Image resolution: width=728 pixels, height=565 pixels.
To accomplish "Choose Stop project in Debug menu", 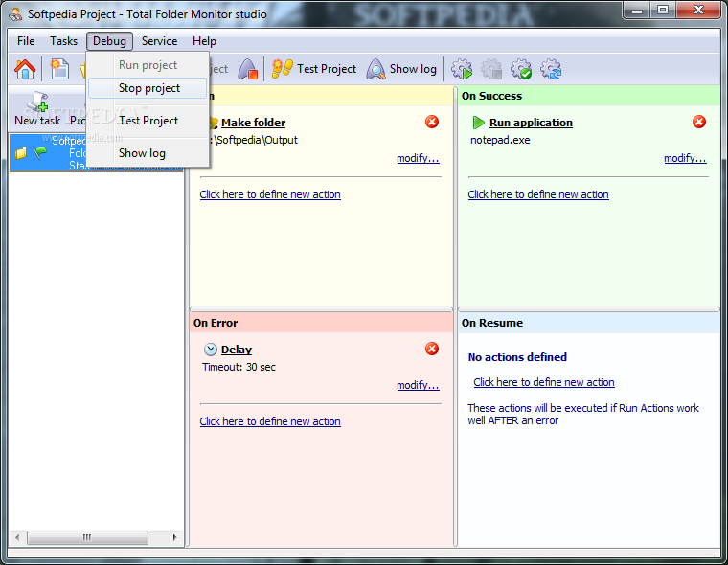I will [x=148, y=88].
